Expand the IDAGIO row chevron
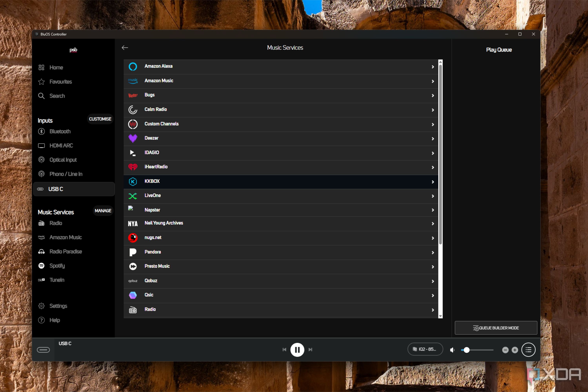The image size is (588, 392). pos(433,153)
